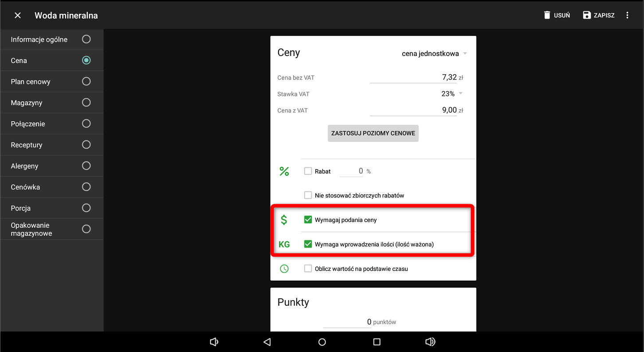Enable the Rabat checkbox
Viewport: 644px width, 352px height.
click(x=308, y=171)
